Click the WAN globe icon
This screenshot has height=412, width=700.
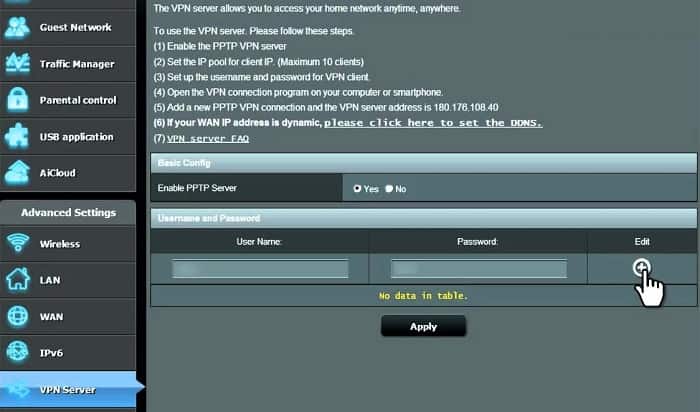[18, 316]
